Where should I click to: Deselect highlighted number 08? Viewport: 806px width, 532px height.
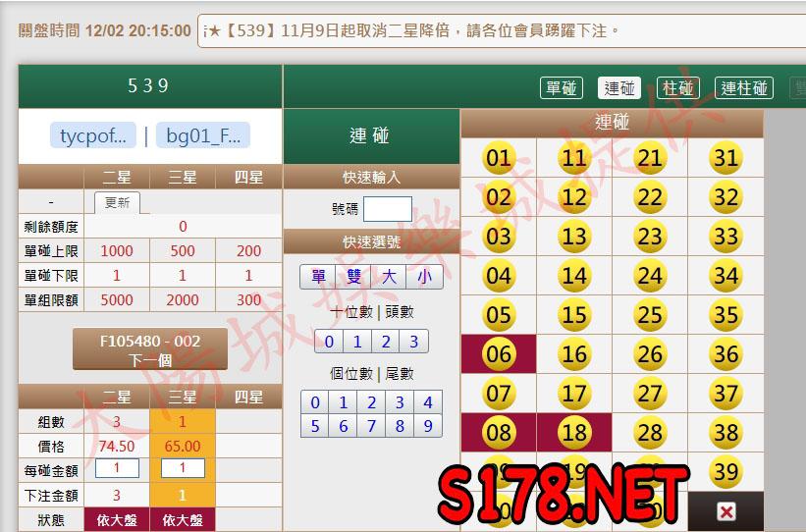(498, 432)
